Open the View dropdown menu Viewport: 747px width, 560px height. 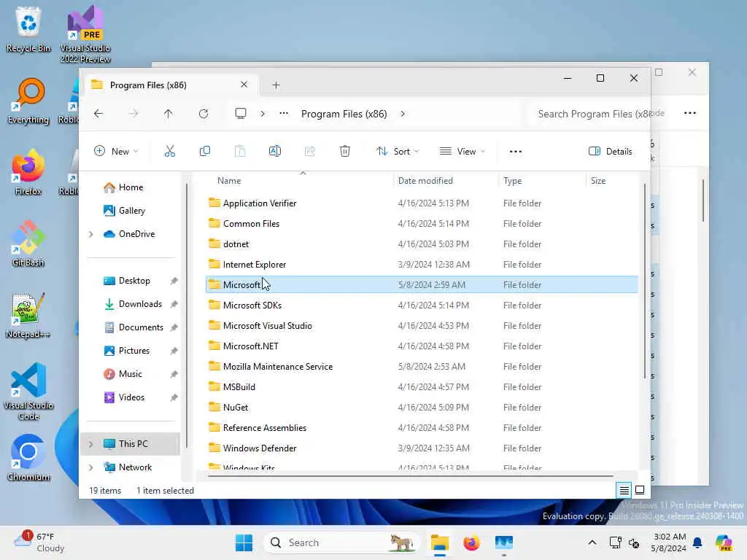tap(462, 152)
